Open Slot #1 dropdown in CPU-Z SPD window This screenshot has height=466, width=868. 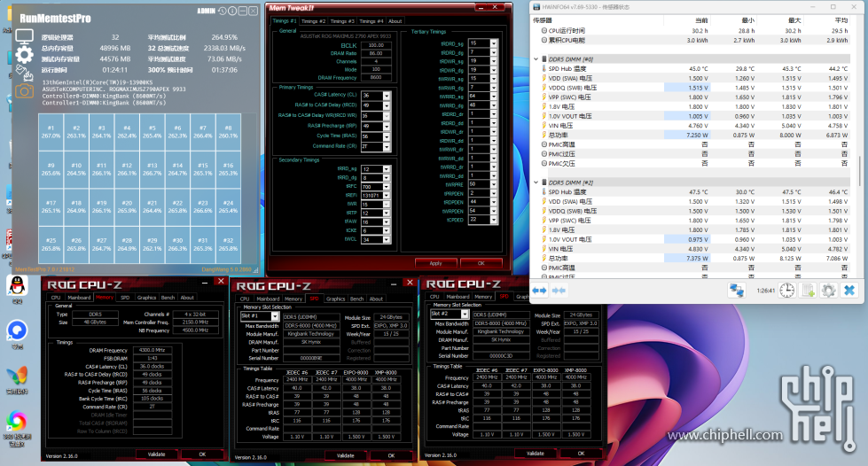(x=275, y=316)
